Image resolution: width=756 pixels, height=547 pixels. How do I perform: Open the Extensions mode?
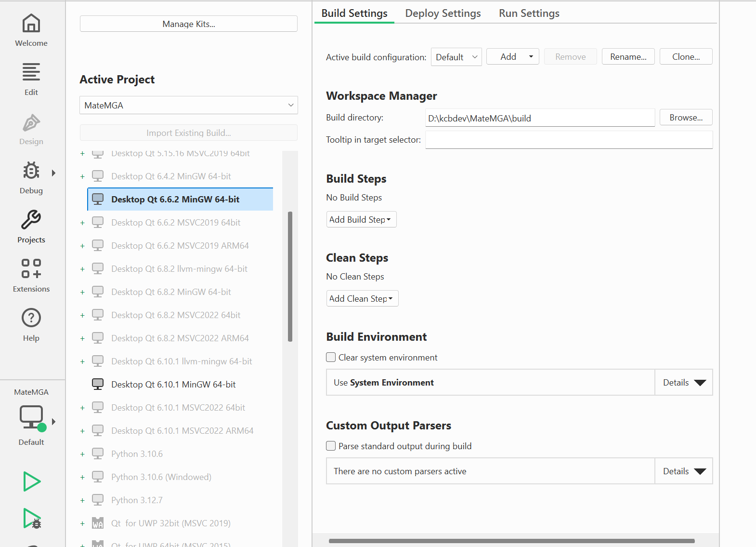(31, 276)
